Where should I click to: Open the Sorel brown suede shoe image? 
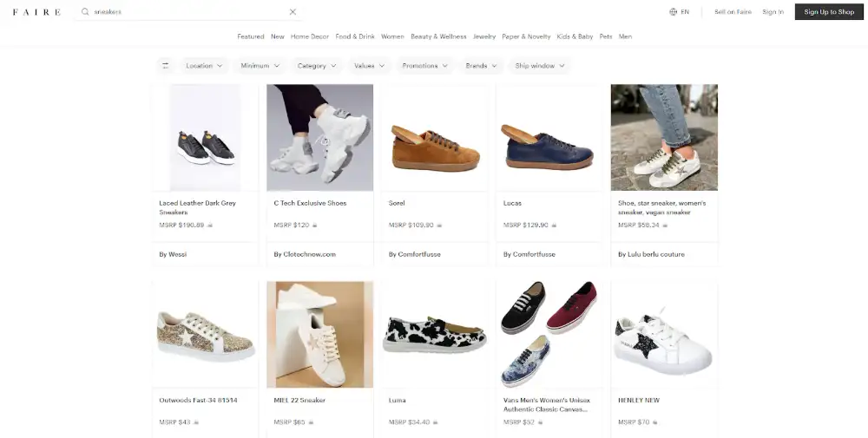coord(435,137)
